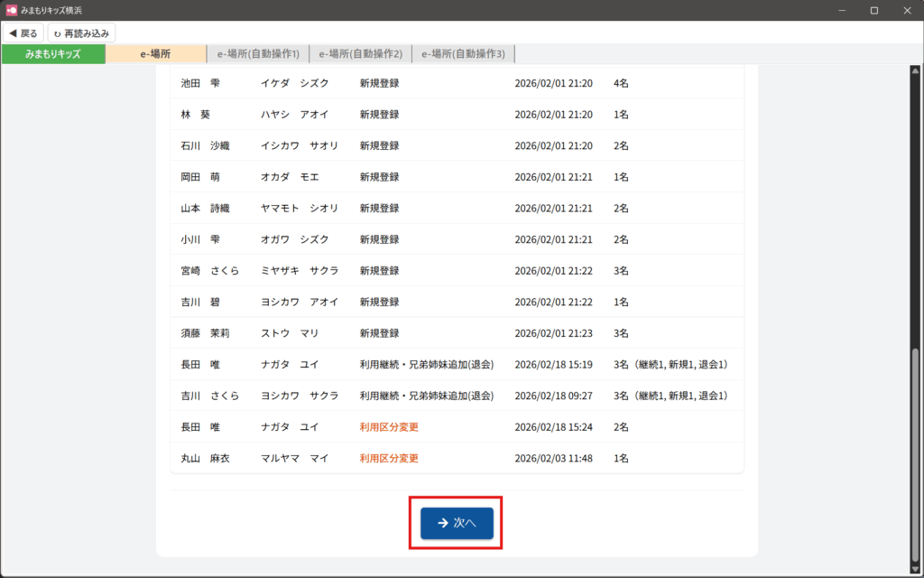Image resolution: width=924 pixels, height=578 pixels.
Task: Select the e-場所 tab
Action: tap(155, 54)
